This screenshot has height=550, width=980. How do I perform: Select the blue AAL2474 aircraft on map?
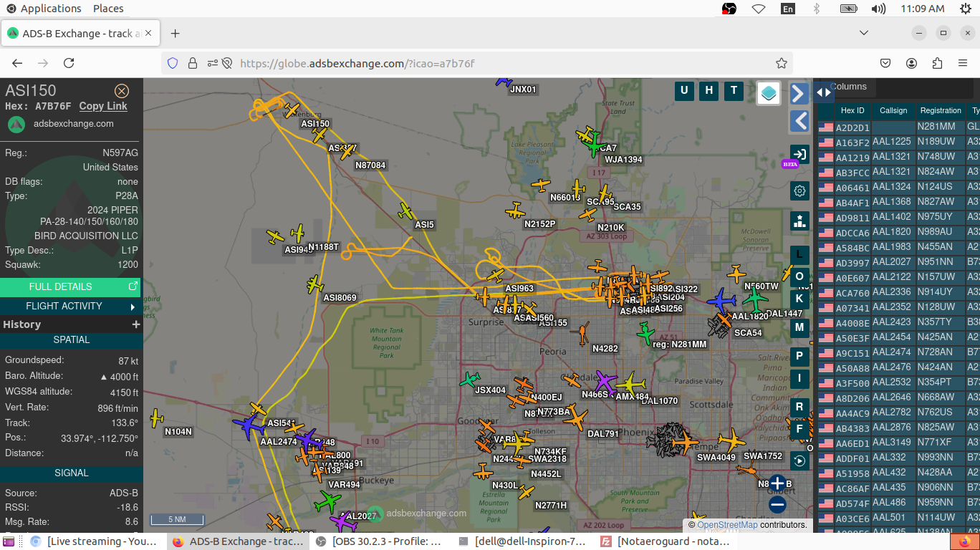(250, 425)
